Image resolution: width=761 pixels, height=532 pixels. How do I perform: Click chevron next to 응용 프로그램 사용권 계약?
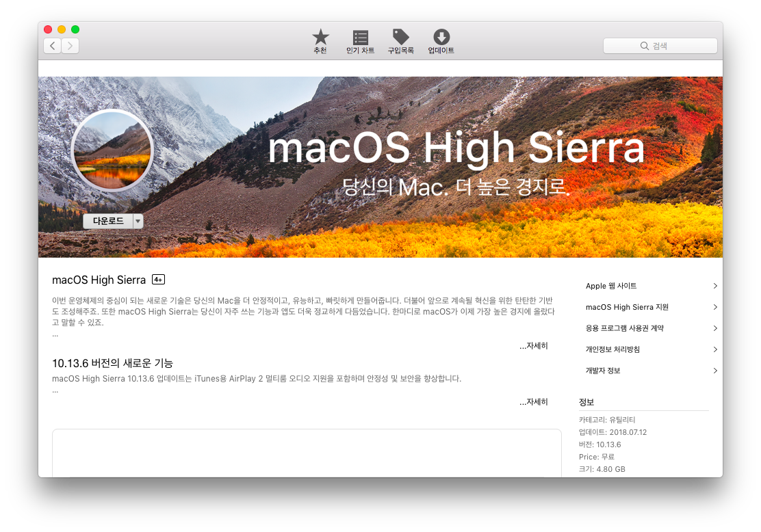click(x=715, y=328)
